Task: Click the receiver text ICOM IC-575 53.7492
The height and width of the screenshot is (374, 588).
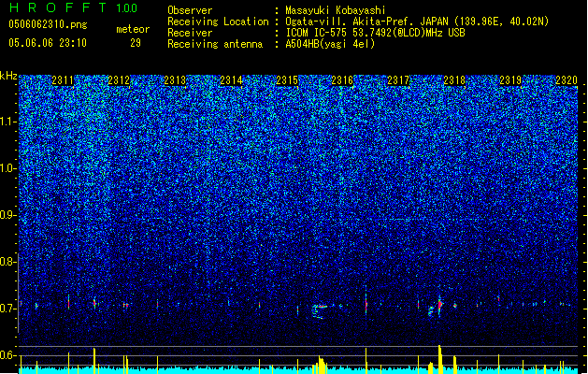Action: coord(375,33)
